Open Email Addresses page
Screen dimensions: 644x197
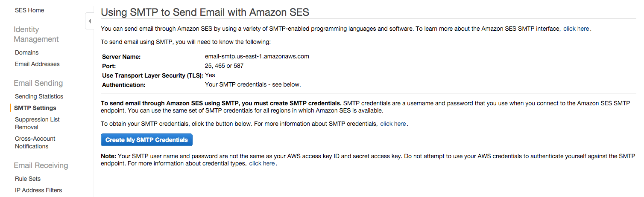(x=37, y=64)
